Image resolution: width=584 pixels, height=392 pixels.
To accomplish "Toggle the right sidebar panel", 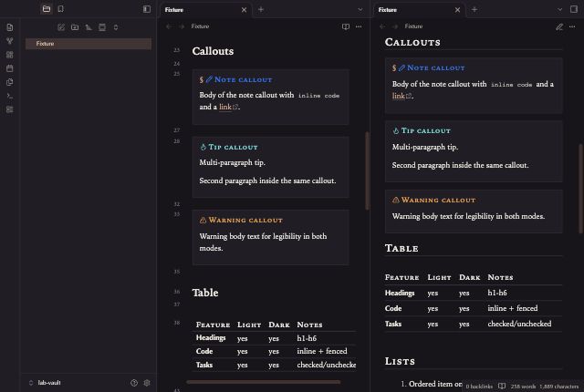I will [x=574, y=9].
